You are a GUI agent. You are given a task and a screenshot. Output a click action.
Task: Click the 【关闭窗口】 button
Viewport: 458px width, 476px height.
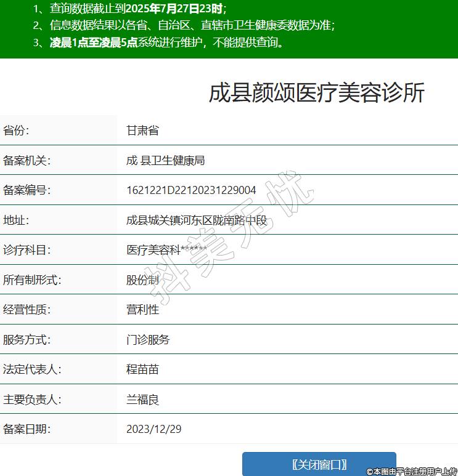coord(319,464)
